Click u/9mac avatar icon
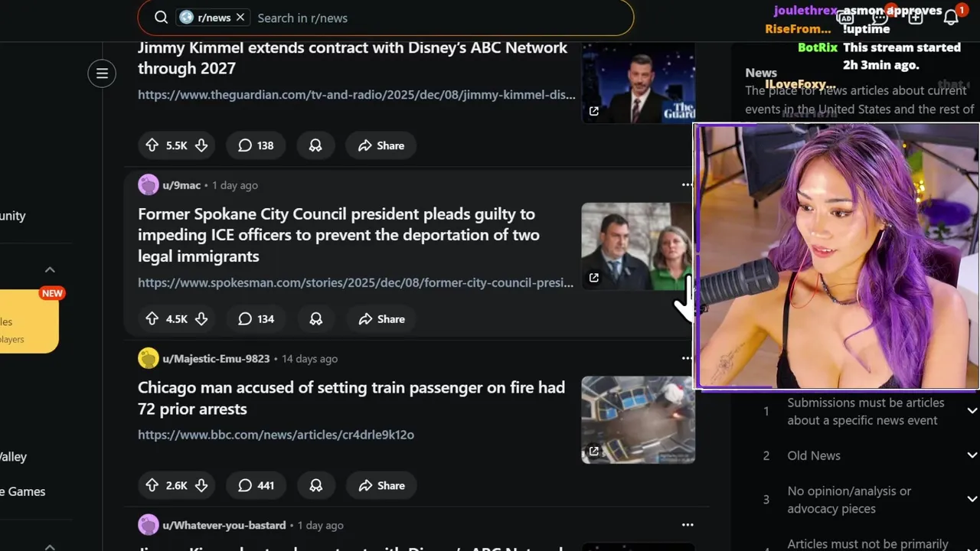980x551 pixels. 149,185
